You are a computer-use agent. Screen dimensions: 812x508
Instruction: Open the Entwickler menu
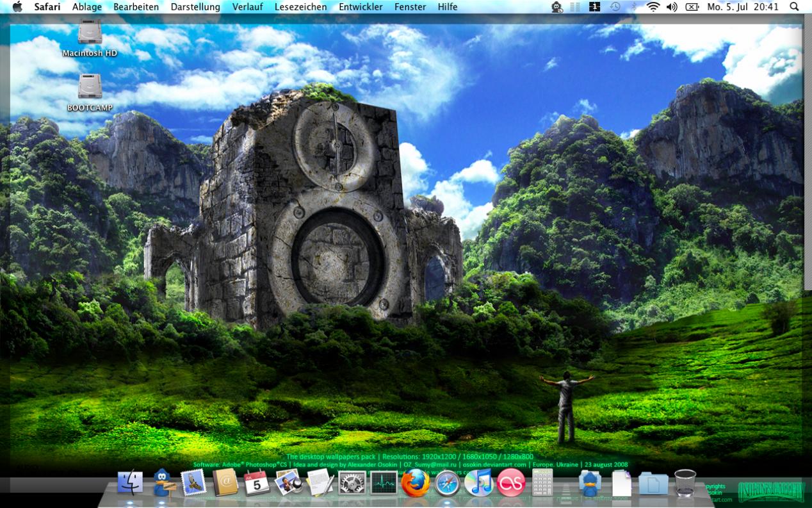click(361, 7)
